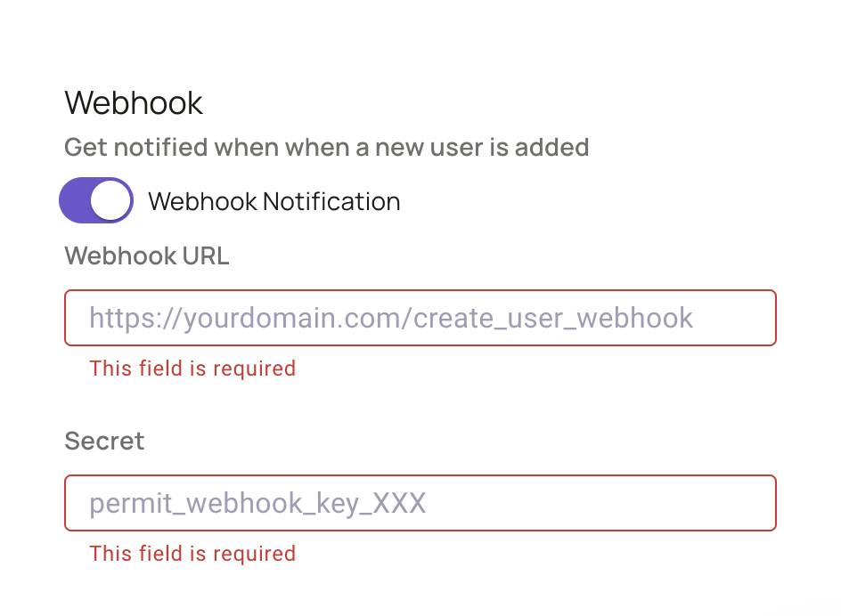The width and height of the screenshot is (841, 616).
Task: Click the Webhook heading
Action: pyautogui.click(x=134, y=103)
